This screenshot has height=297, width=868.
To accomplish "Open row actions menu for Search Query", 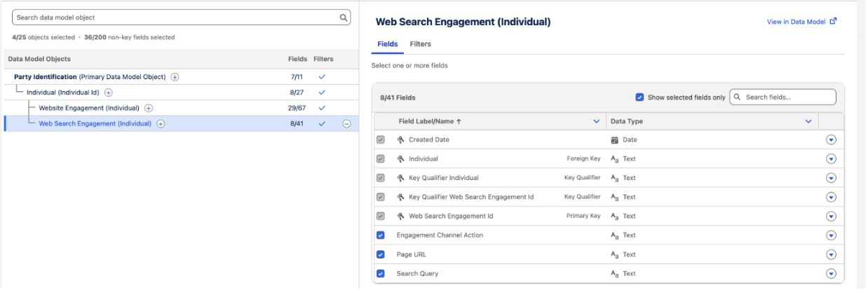I will tap(832, 273).
